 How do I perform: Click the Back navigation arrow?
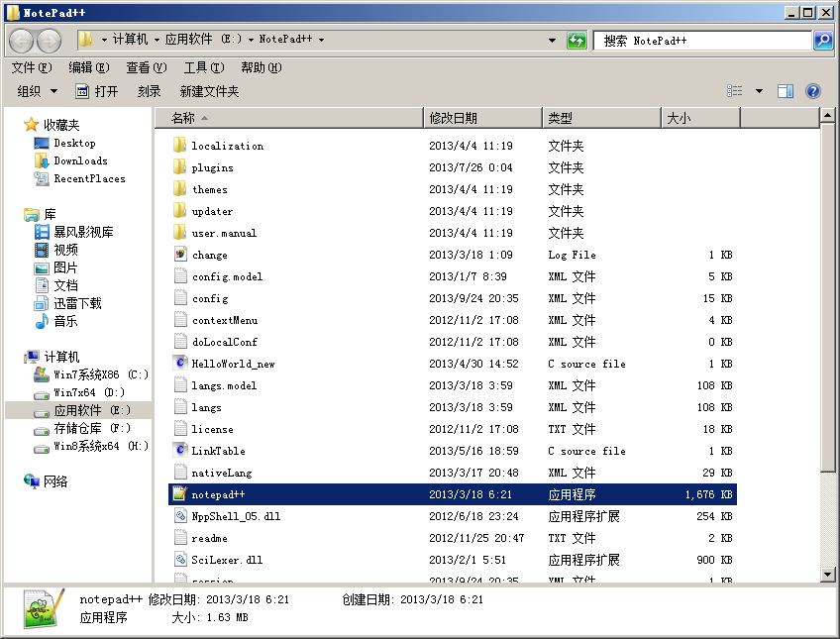pyautogui.click(x=22, y=41)
